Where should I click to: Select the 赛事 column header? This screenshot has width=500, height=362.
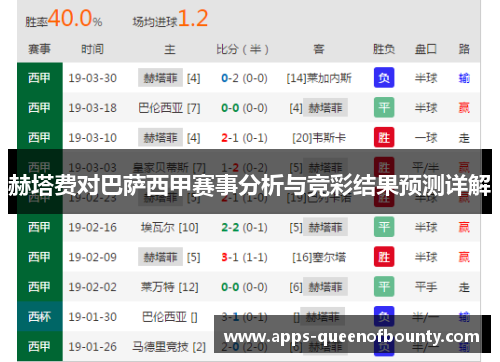[39, 49]
